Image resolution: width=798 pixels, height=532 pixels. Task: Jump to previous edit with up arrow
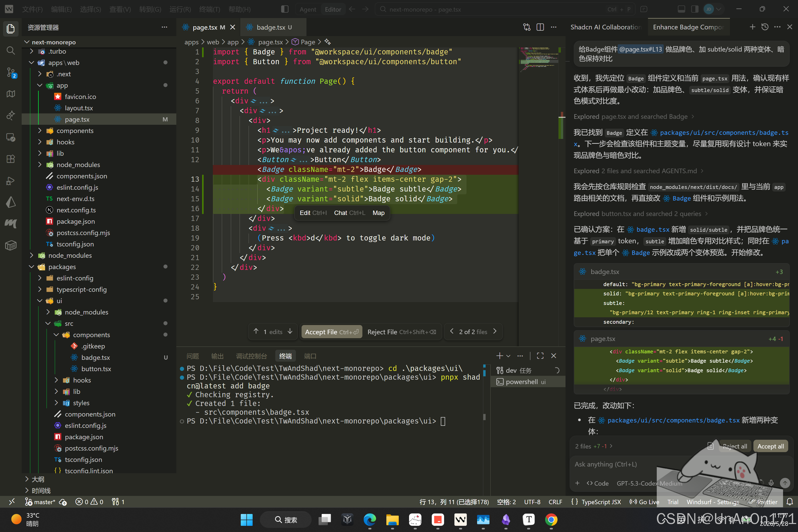(x=256, y=331)
